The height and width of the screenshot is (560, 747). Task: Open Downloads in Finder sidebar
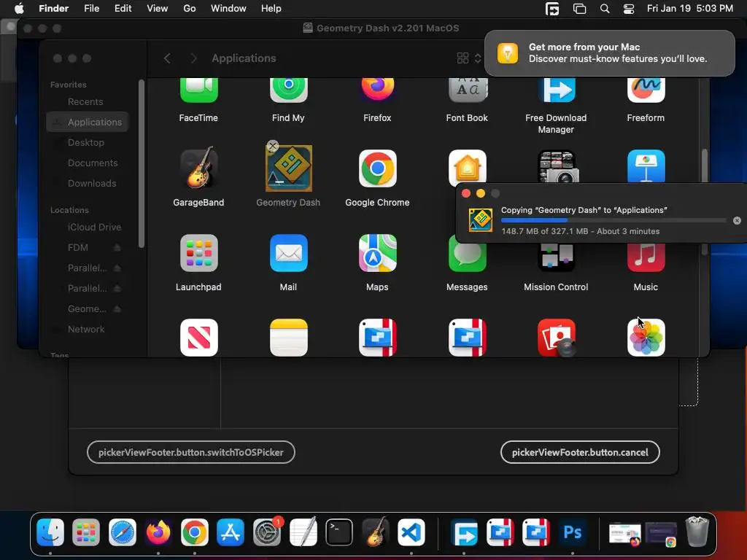coord(92,183)
